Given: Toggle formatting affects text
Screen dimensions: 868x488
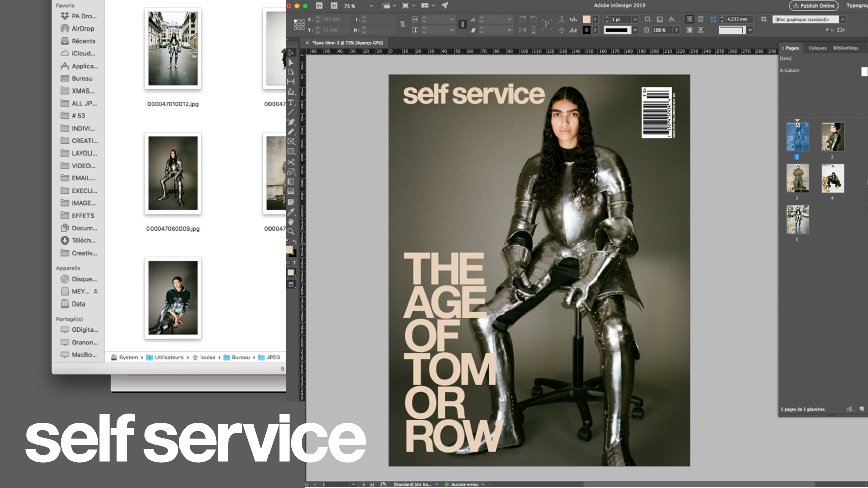Looking at the screenshot, I should pyautogui.click(x=294, y=263).
